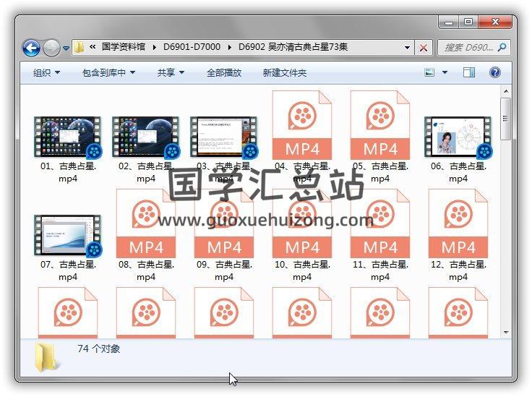Toggle the preview pane button
Viewport: 532px width, 397px height.
tap(469, 72)
